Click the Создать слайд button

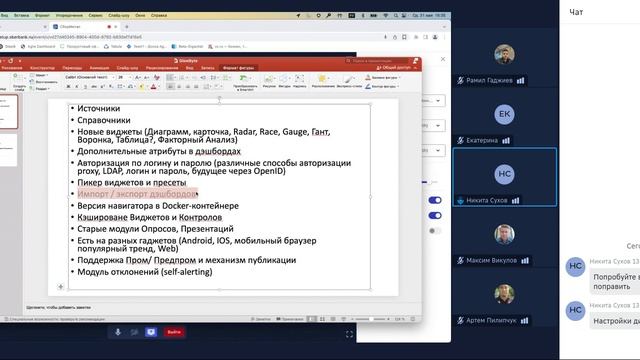19,82
